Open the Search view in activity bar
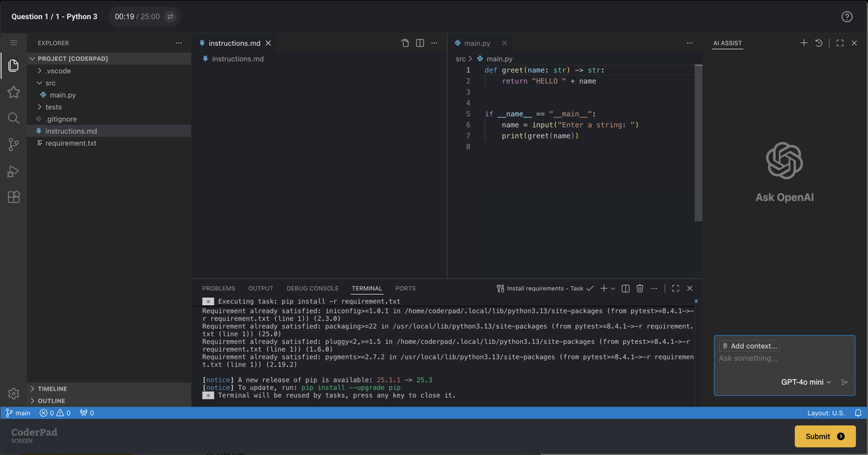868x455 pixels. (x=13, y=118)
